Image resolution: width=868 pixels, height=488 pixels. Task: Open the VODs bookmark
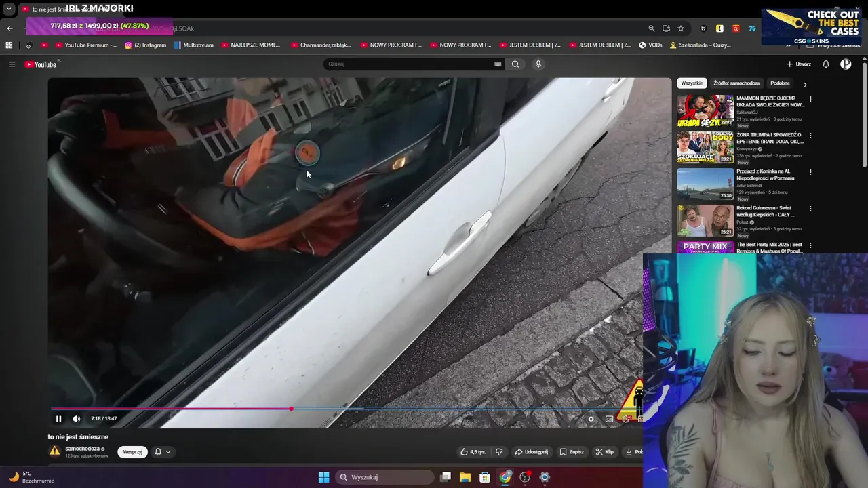point(650,45)
